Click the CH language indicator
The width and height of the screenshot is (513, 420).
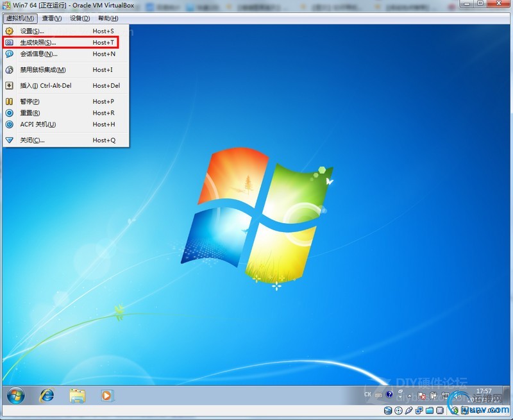(x=367, y=394)
